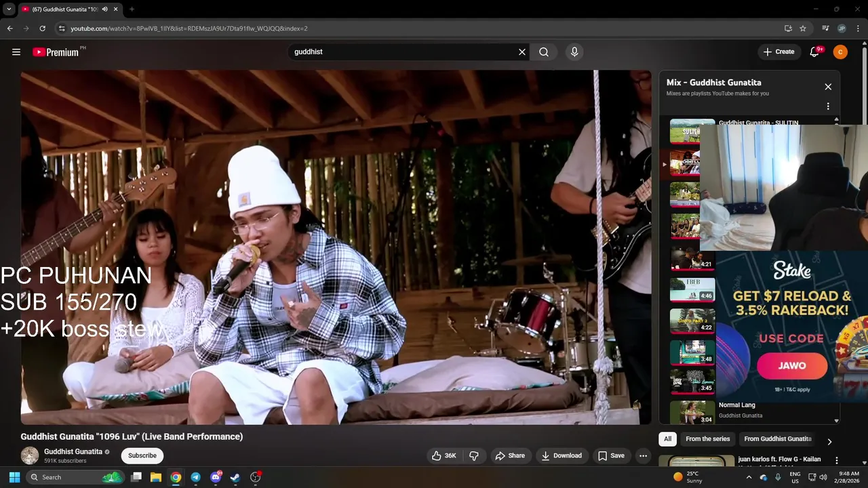The width and height of the screenshot is (868, 488).
Task: Open YouTube notifications bell
Action: click(x=815, y=52)
